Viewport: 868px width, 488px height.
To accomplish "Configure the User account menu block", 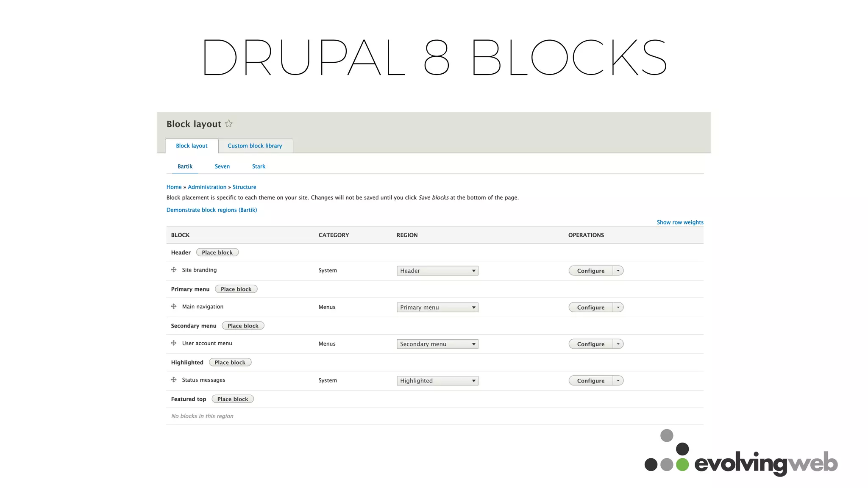I will pyautogui.click(x=591, y=344).
